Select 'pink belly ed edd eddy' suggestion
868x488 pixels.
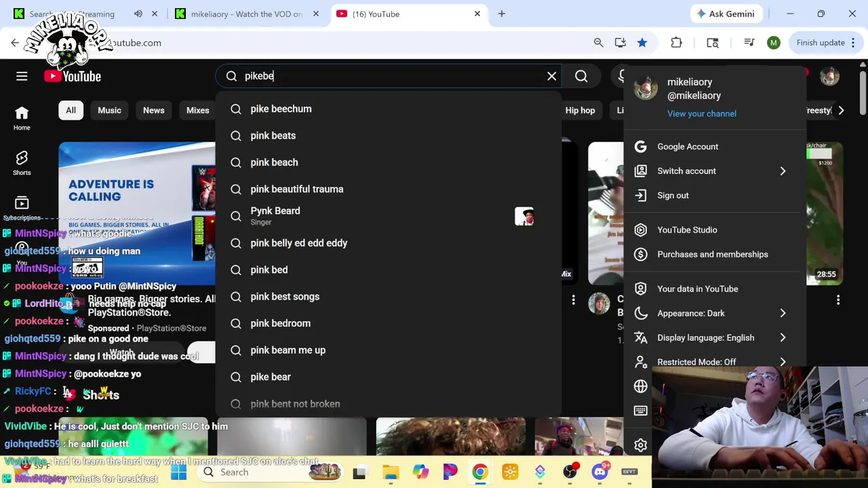[x=389, y=243]
